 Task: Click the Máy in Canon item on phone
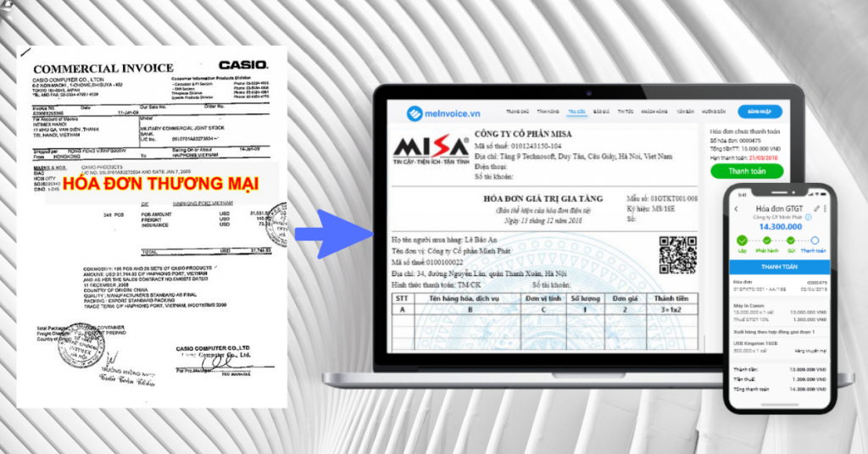point(748,305)
